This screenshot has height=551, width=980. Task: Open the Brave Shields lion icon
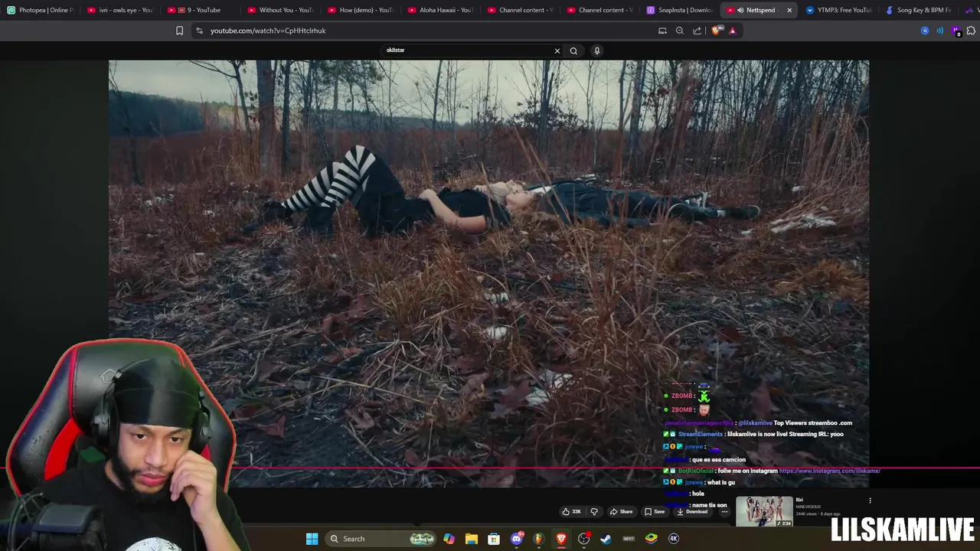(x=716, y=31)
